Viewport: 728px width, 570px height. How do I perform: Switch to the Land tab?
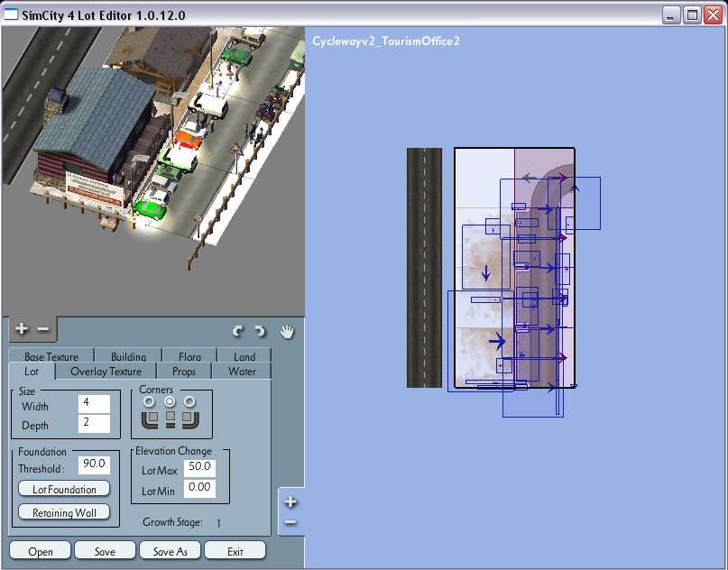244,355
